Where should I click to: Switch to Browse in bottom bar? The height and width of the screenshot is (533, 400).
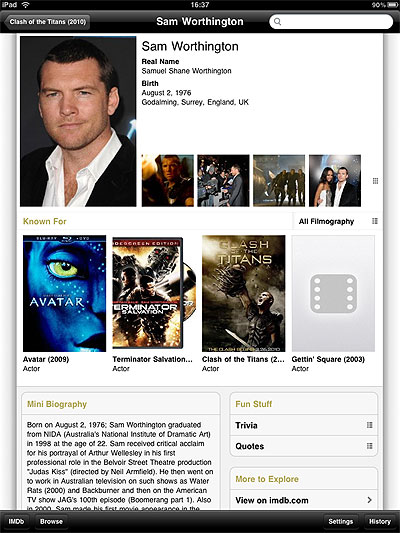click(x=51, y=521)
